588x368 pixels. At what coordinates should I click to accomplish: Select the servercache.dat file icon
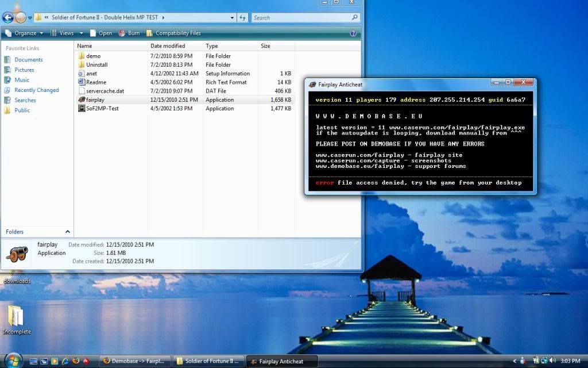click(82, 91)
